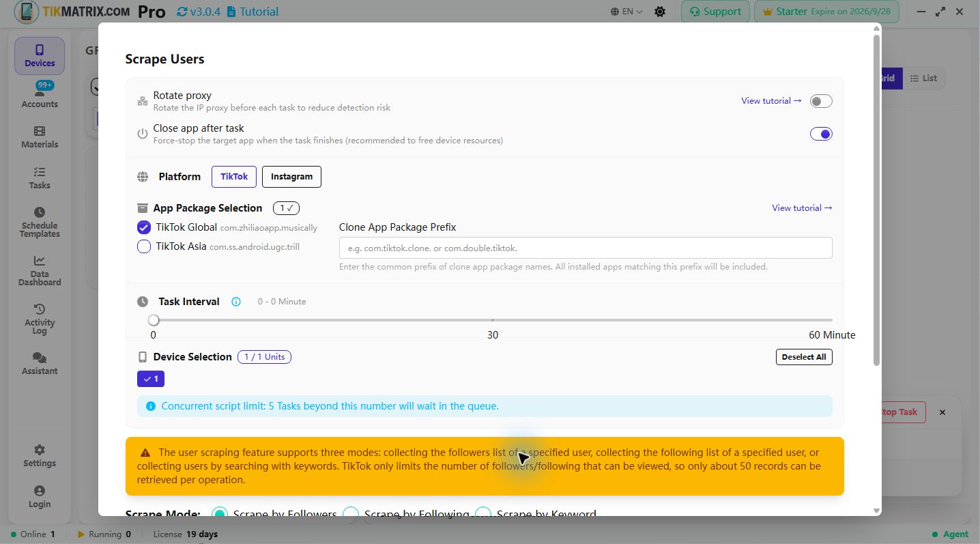Choose TikTok as the platform
The width and height of the screenshot is (980, 544).
point(234,177)
